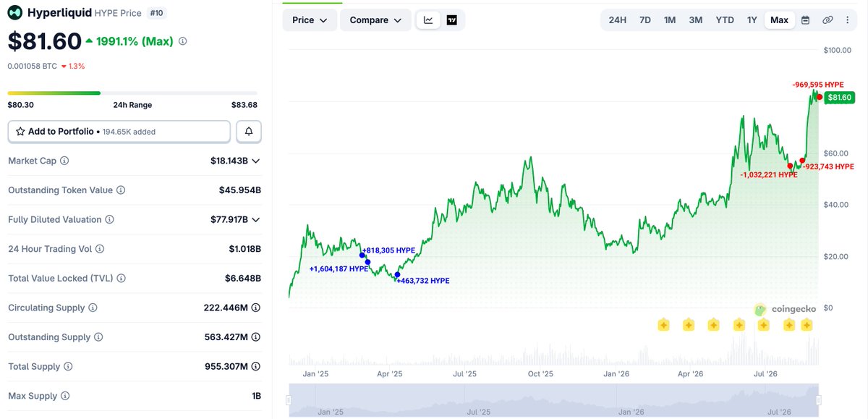Viewport: 868px width, 419px height.
Task: Show Max Supply info icon
Action: 65,396
